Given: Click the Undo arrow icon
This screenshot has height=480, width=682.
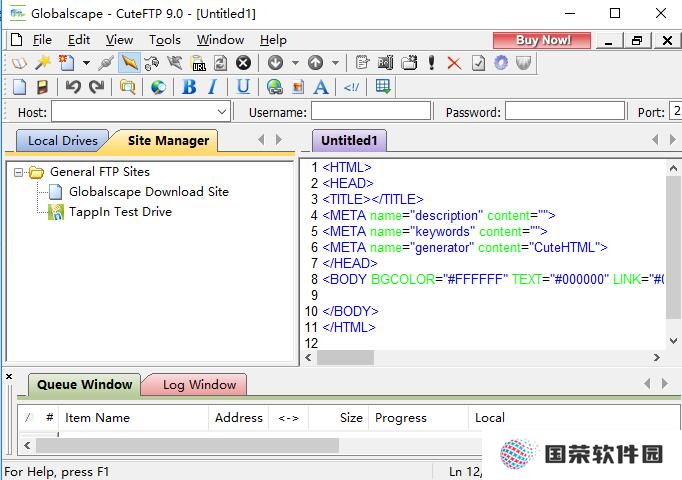Looking at the screenshot, I should tap(73, 87).
